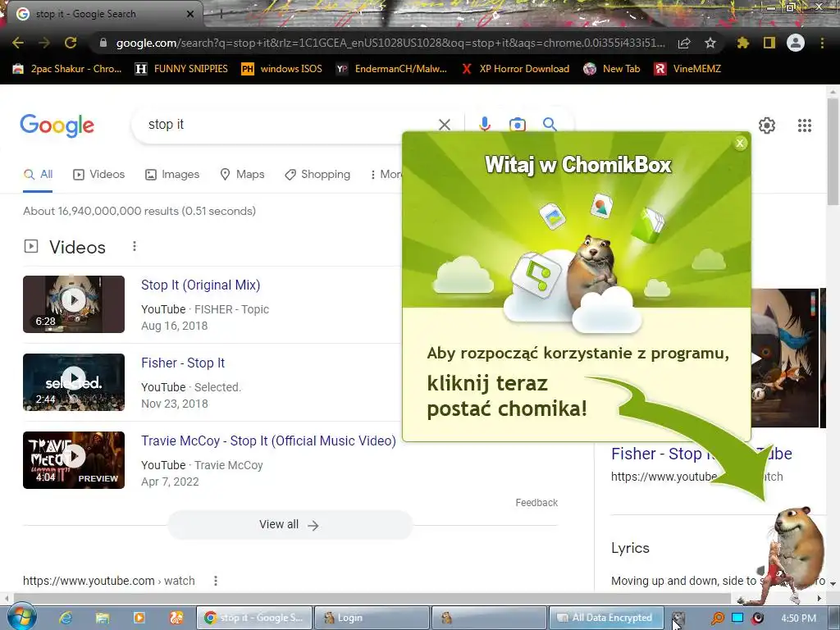Open options next to youtube.com › watch
Screen dimensions: 840x630
[x=216, y=581]
